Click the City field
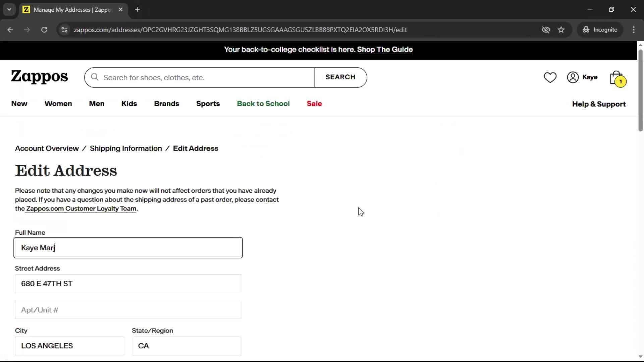 (x=69, y=346)
